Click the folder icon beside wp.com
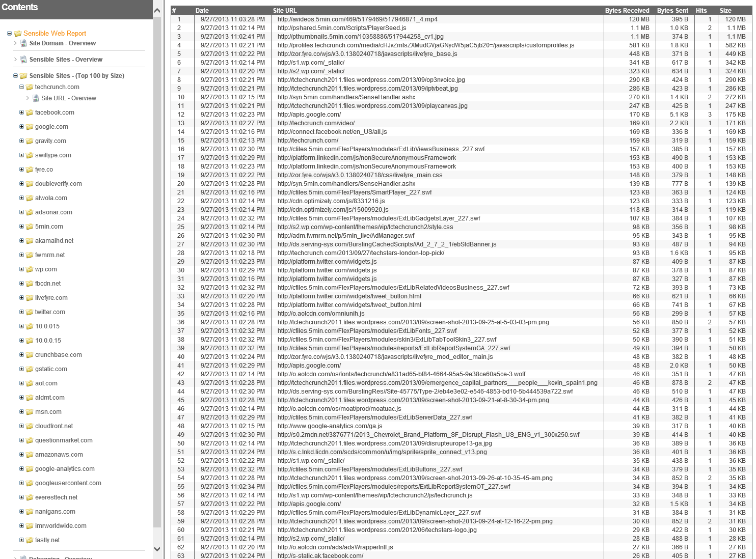The width and height of the screenshot is (756, 559). [30, 269]
